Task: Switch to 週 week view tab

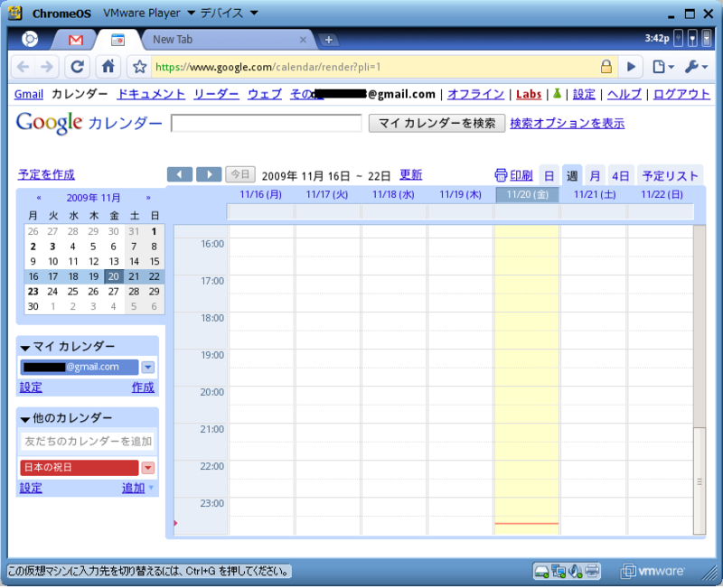Action: 572,175
